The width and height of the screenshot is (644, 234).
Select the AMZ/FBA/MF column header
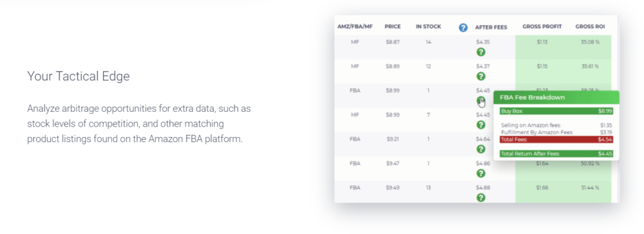click(x=355, y=26)
